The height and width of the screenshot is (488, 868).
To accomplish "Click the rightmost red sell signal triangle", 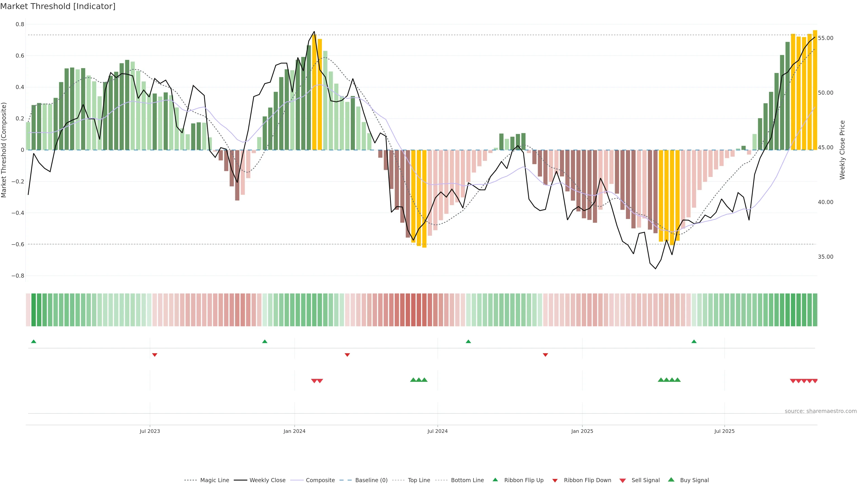I will (x=815, y=381).
